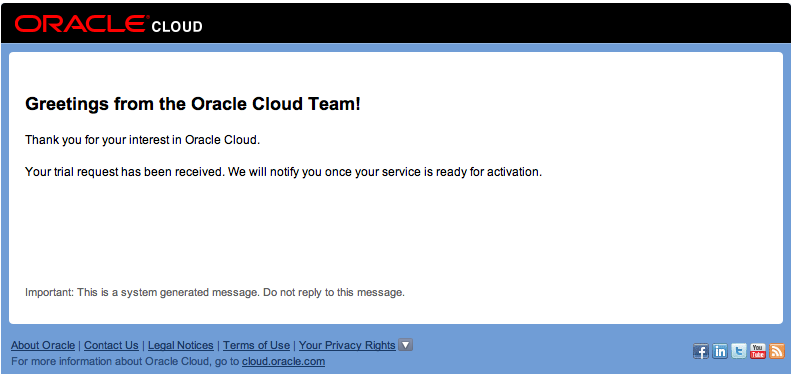
Task: Open the About Oracle link
Action: pyautogui.click(x=43, y=345)
